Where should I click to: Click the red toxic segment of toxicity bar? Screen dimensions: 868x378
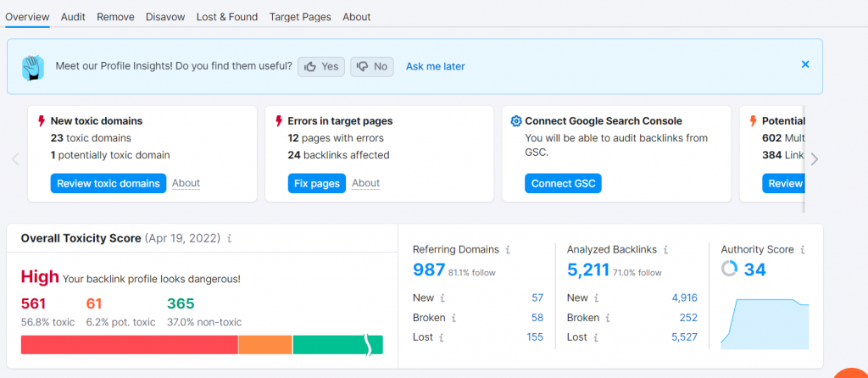click(x=129, y=345)
